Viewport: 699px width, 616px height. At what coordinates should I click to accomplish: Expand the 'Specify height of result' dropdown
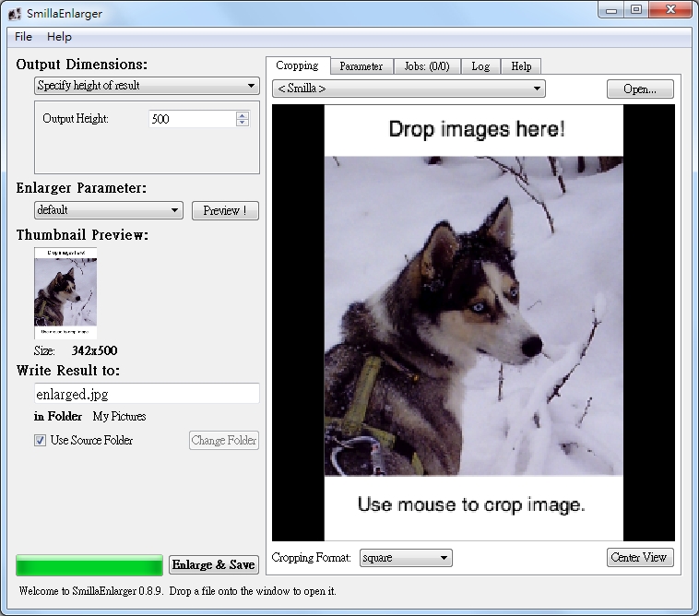(147, 85)
